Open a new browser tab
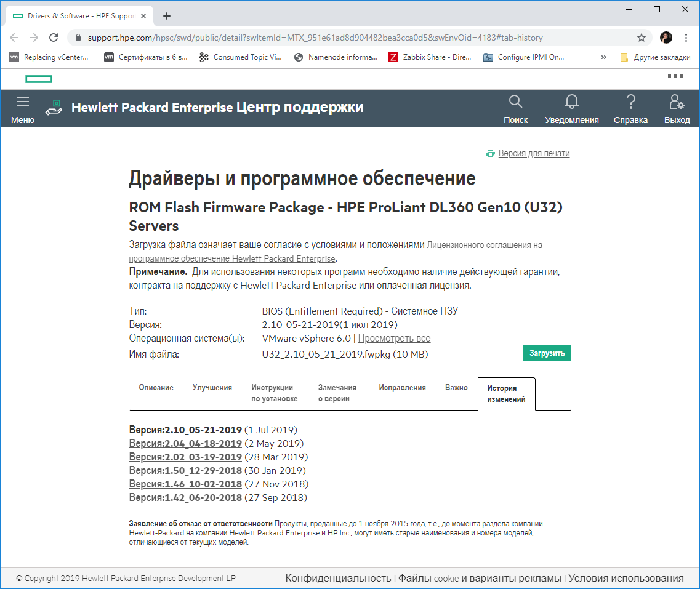 click(167, 16)
